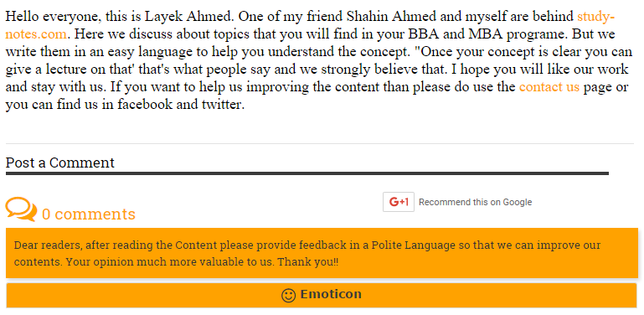Image resolution: width=644 pixels, height=315 pixels.
Task: Open the Emoticon panel bar
Action: 322,295
